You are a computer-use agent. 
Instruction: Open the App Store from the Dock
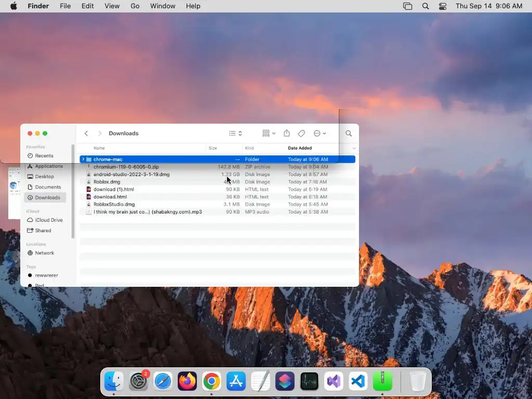(236, 381)
